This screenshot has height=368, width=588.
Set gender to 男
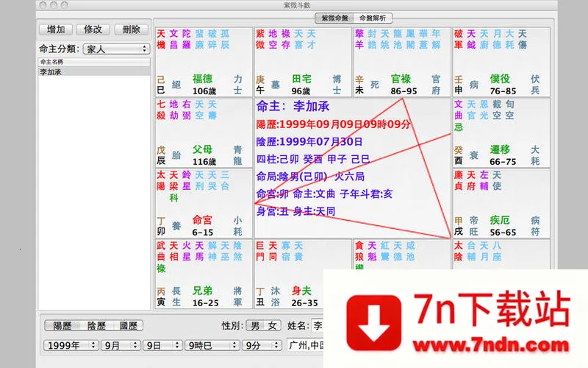tap(254, 325)
